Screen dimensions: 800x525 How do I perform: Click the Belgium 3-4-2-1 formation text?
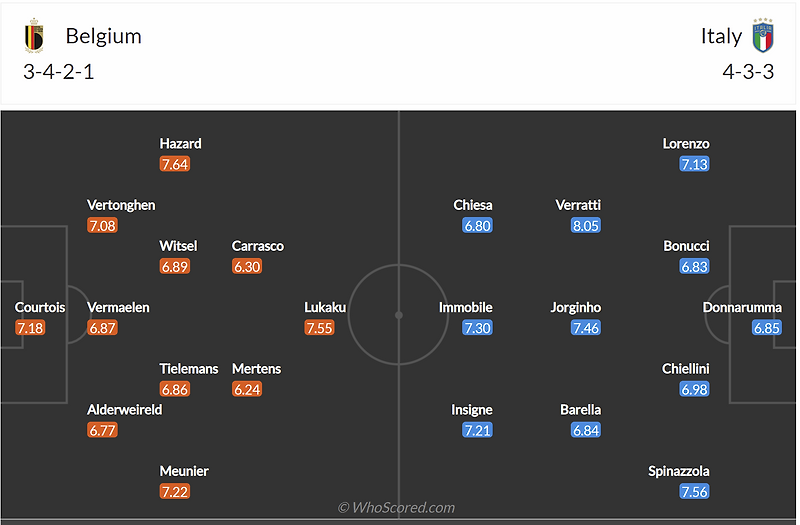point(59,72)
